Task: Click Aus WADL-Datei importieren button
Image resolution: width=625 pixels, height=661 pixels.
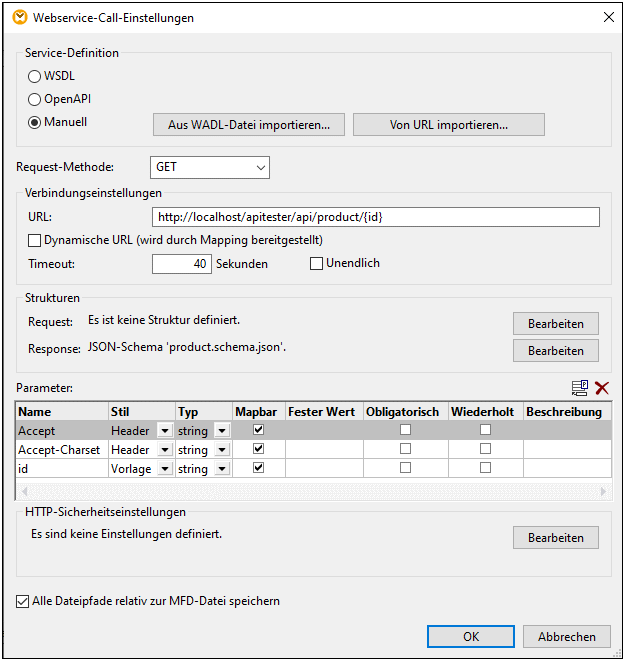Action: [x=249, y=125]
